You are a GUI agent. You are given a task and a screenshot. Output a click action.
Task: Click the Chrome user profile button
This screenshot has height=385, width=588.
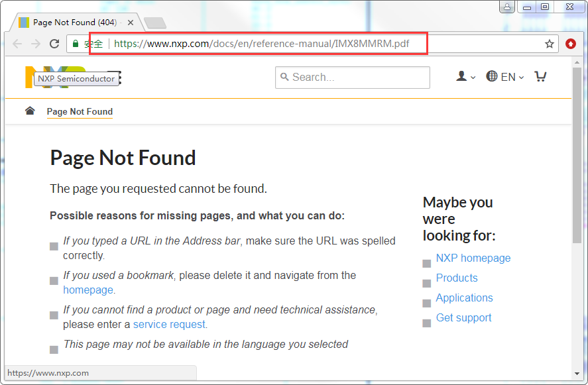click(507, 7)
